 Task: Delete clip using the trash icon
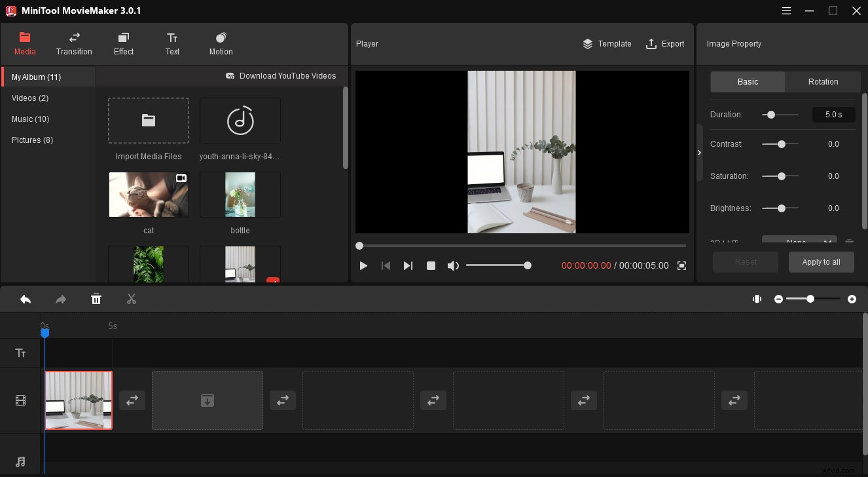(x=96, y=299)
